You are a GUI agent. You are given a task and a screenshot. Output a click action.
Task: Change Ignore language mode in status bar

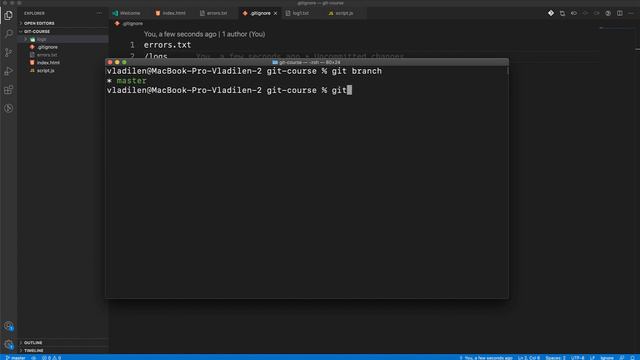pos(607,358)
